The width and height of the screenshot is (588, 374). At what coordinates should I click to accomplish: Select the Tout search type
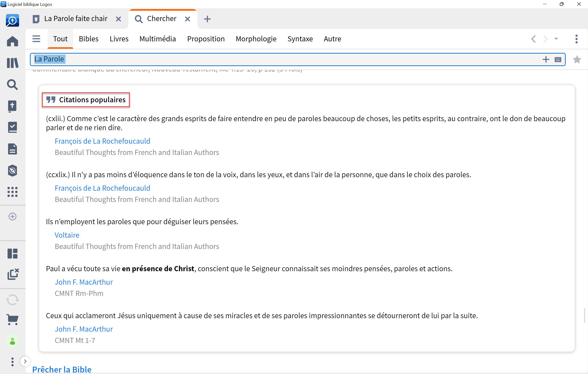pos(60,39)
